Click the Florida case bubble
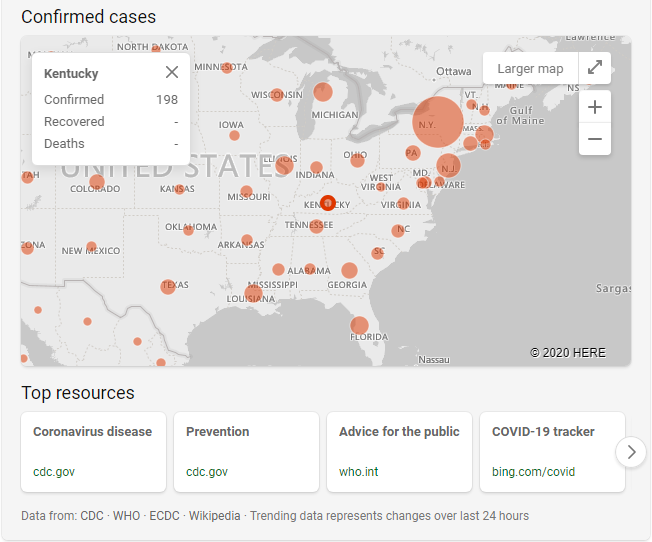The image size is (652, 542). coord(359,325)
